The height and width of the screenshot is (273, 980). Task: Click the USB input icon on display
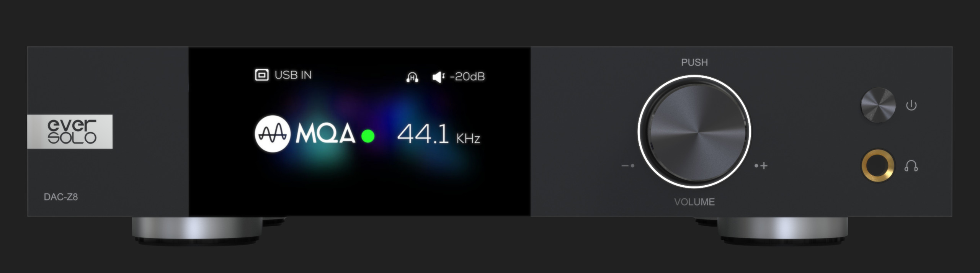[261, 75]
